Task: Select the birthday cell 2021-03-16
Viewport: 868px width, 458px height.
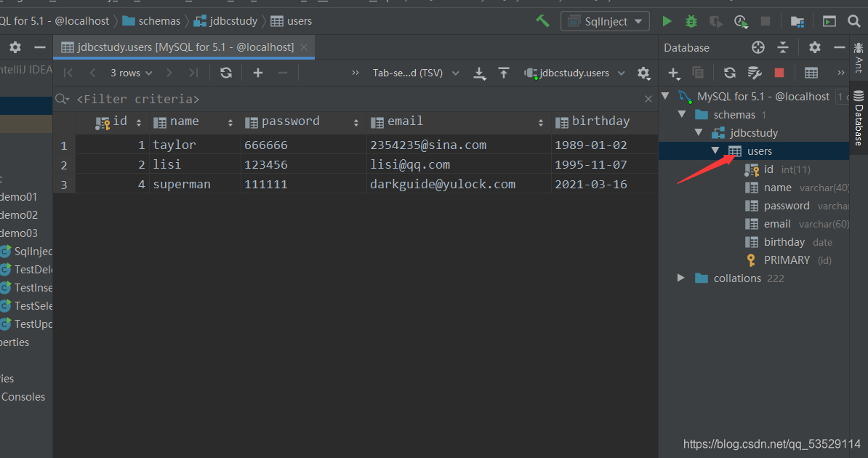Action: [x=605, y=184]
